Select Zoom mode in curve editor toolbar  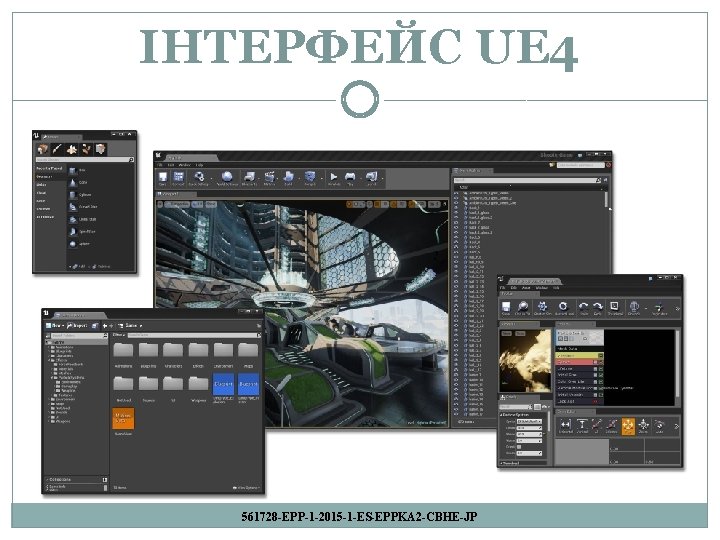point(643,427)
